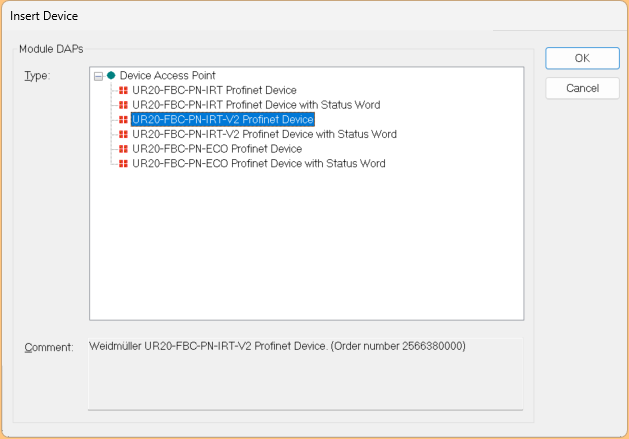Click the Insert Device title bar text
Screen dimensions: 629x439
tap(44, 16)
